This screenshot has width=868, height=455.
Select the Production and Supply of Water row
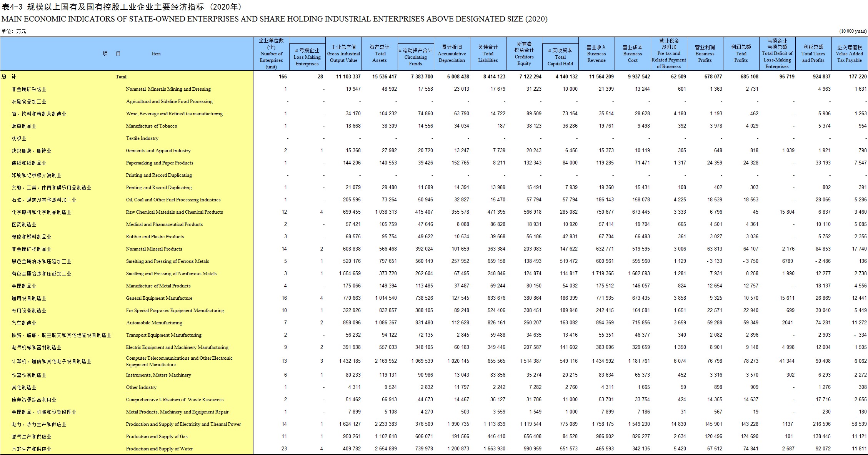tap(434, 449)
